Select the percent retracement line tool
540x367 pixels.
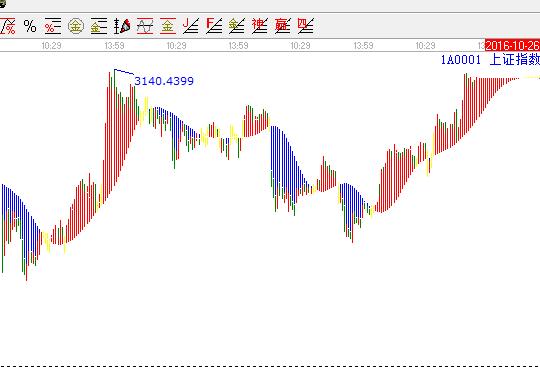tap(8, 26)
